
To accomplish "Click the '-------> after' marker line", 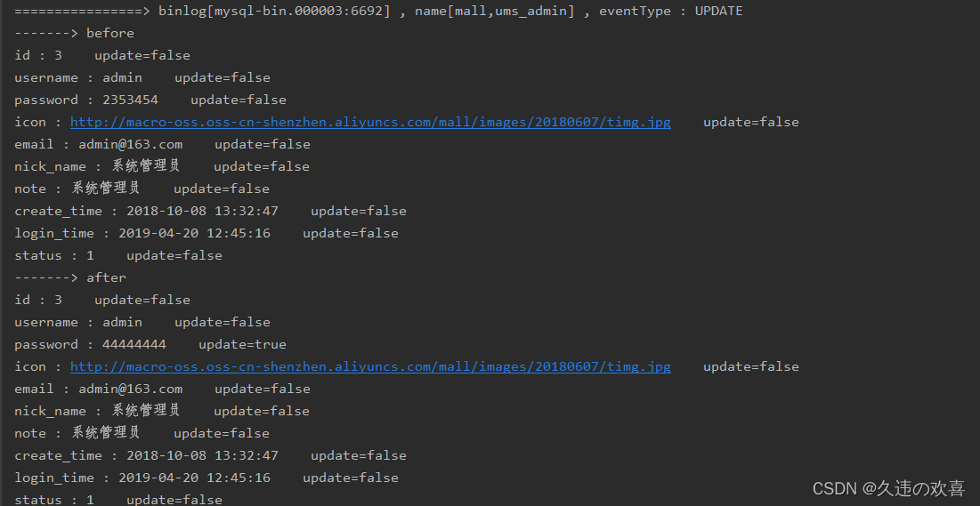I will pos(70,277).
